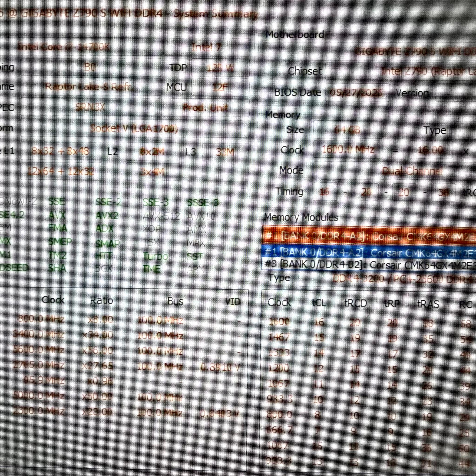Click the VID column header

pos(233,301)
